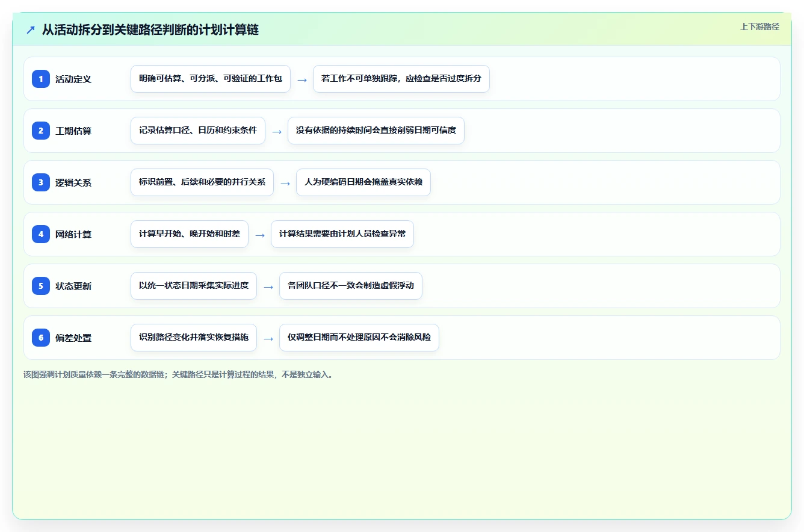
Task: Click the number 6 badge for 偏差处置
Action: pos(41,338)
